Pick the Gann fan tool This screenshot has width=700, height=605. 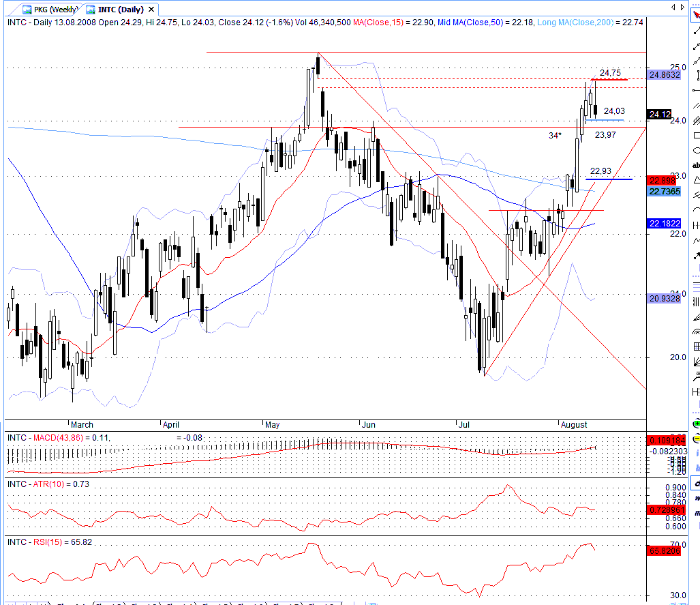[x=697, y=361]
